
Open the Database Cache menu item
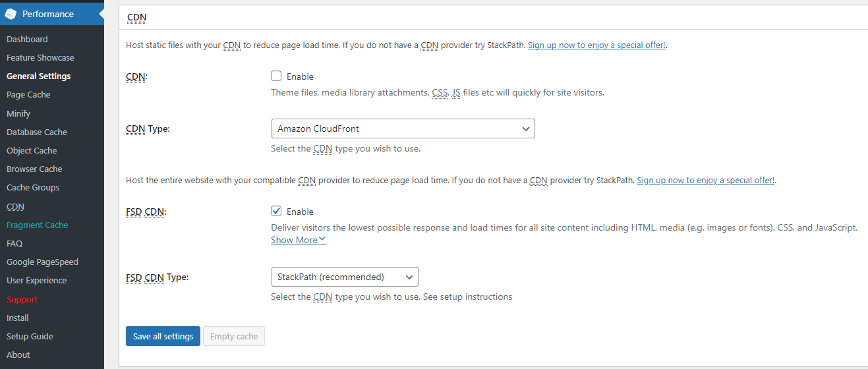(x=37, y=132)
